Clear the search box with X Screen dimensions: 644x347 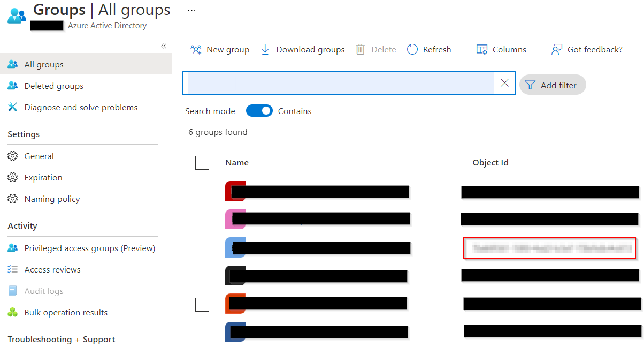point(504,83)
